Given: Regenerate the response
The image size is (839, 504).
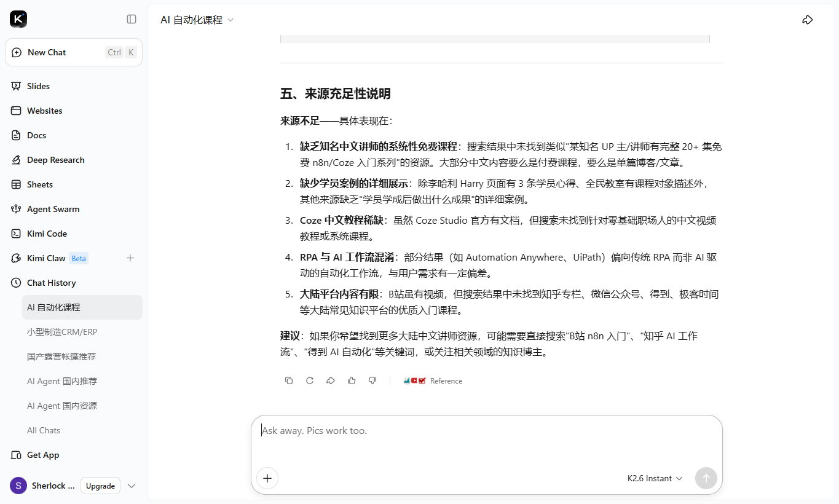Looking at the screenshot, I should pyautogui.click(x=310, y=380).
